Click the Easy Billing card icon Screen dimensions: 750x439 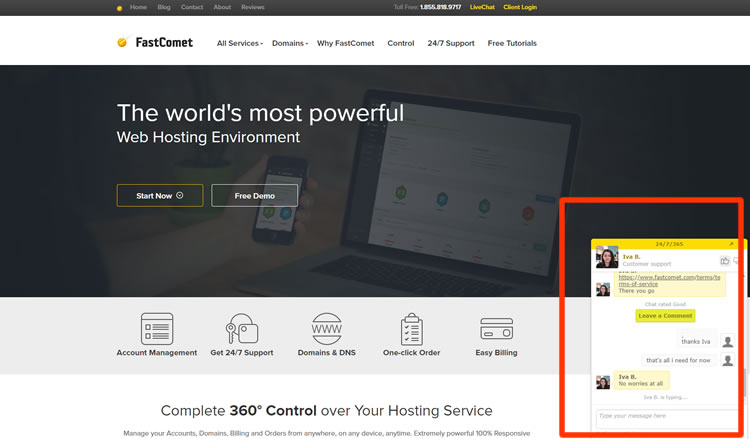tap(496, 329)
